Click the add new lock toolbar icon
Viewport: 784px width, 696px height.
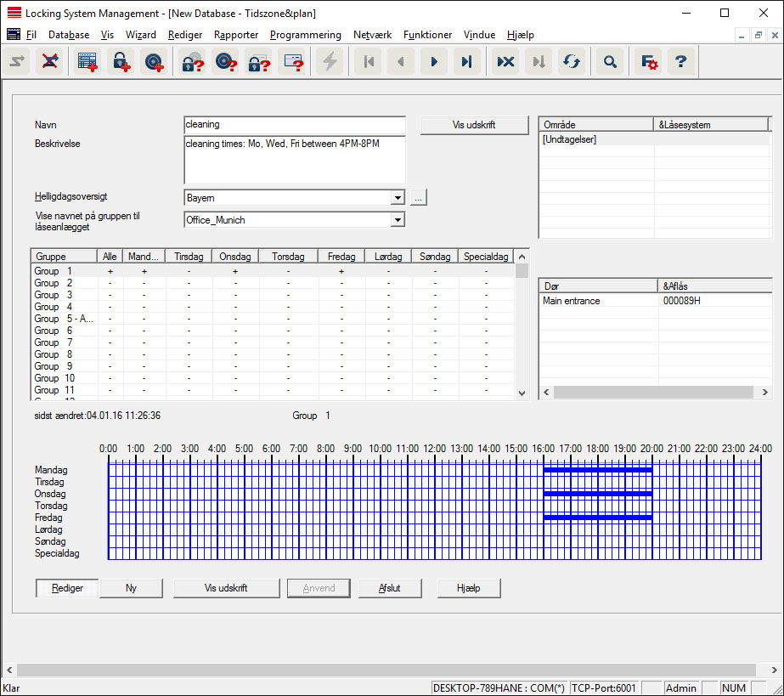(121, 62)
